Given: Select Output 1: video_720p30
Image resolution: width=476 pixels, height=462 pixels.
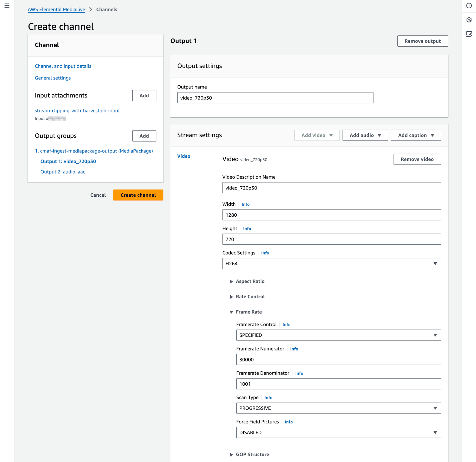Looking at the screenshot, I should click(x=68, y=161).
